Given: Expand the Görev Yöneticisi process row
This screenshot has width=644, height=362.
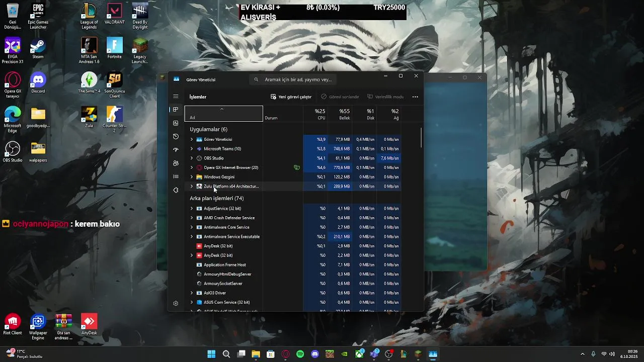Looking at the screenshot, I should (191, 139).
